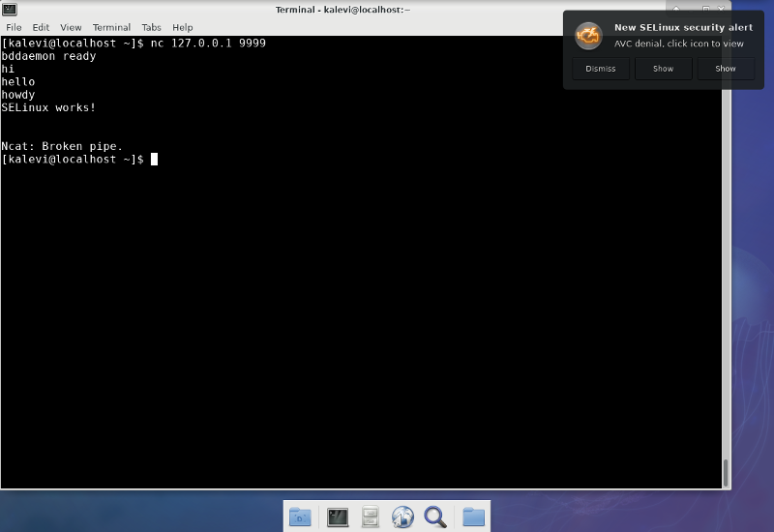Click at the terminal command prompt cursor
The width and height of the screenshot is (774, 532).
pos(154,159)
